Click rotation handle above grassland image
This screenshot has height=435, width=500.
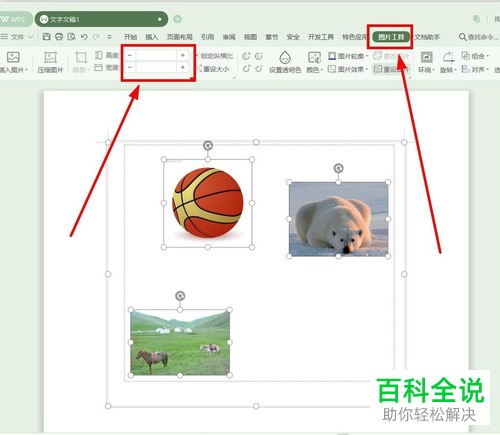[180, 296]
